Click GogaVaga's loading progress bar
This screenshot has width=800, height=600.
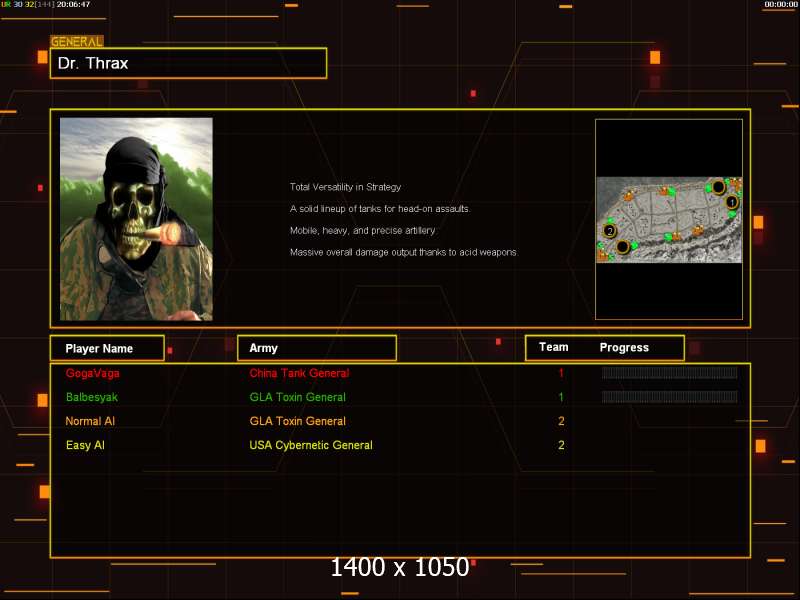pos(669,373)
